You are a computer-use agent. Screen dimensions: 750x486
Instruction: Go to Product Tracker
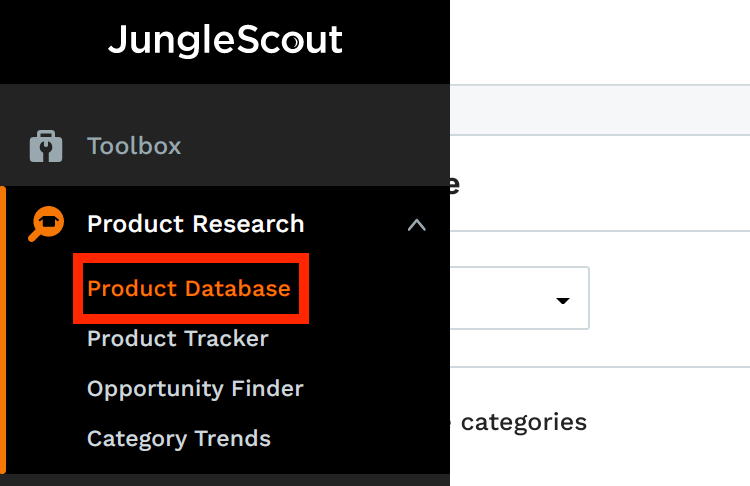pyautogui.click(x=177, y=339)
